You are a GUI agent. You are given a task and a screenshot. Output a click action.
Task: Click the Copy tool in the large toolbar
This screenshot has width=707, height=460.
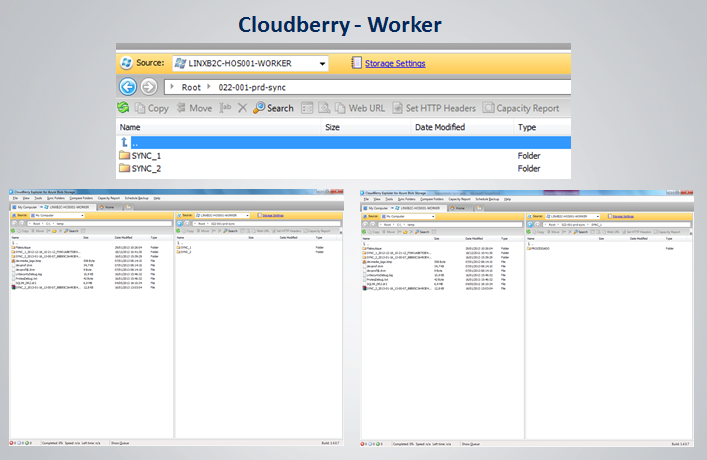152,108
